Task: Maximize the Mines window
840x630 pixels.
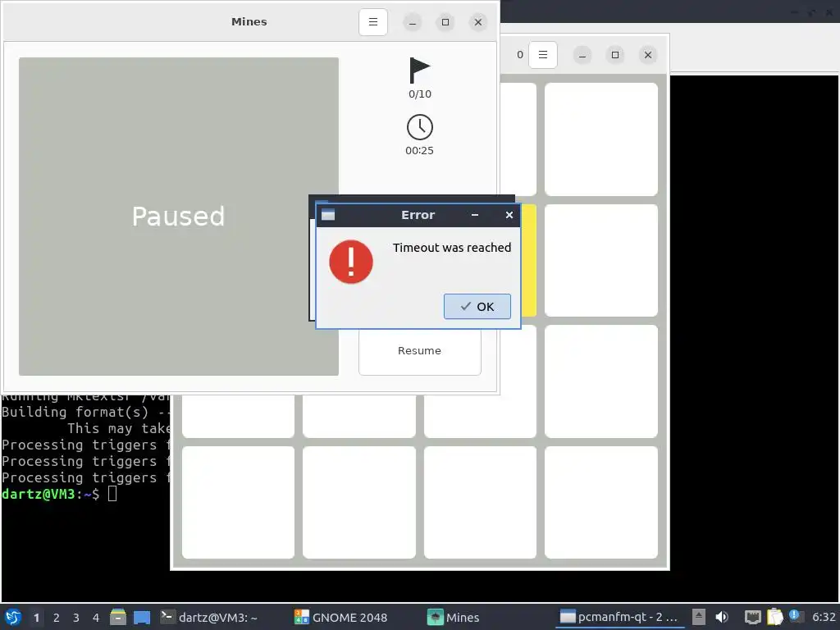Action: click(445, 22)
